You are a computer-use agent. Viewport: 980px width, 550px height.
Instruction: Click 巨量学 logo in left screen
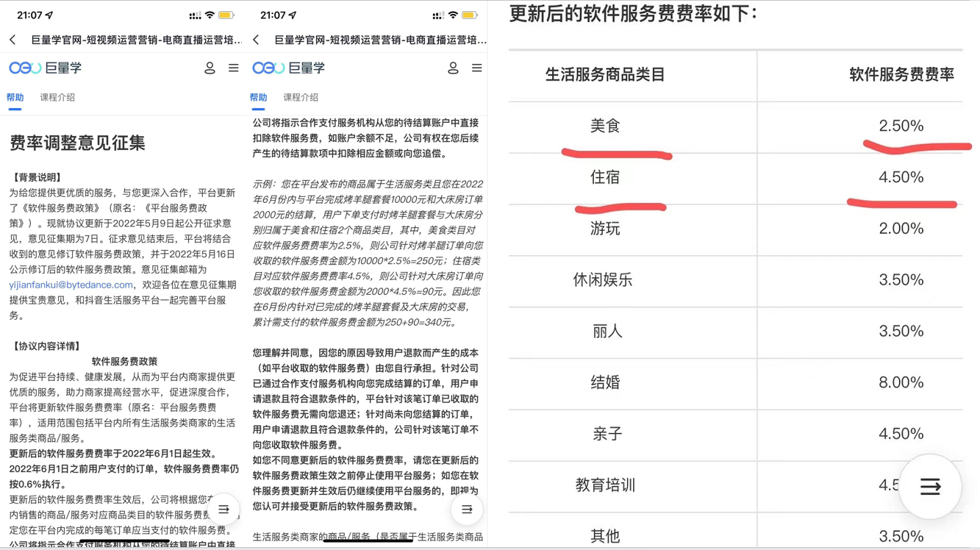tap(46, 68)
